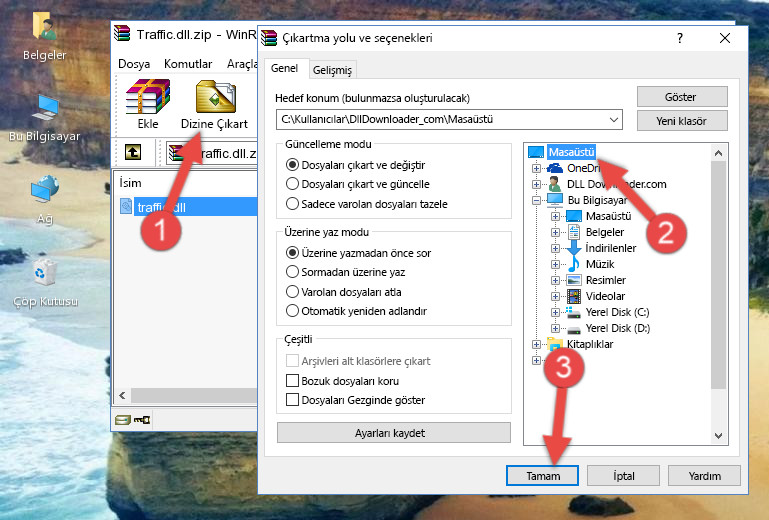Viewport: 769px width, 520px height.
Task: Click the Resimler picture icon in tree
Action: click(574, 280)
